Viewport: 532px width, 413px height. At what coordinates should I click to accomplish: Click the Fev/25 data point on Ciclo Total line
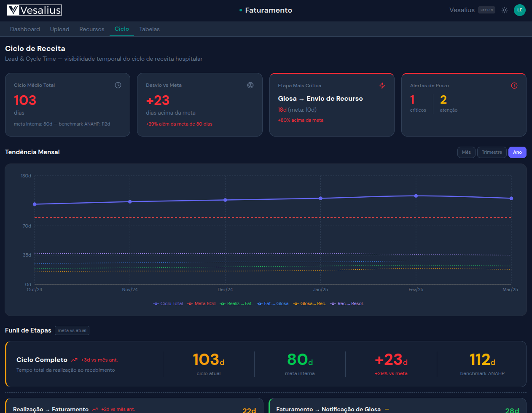coord(416,196)
